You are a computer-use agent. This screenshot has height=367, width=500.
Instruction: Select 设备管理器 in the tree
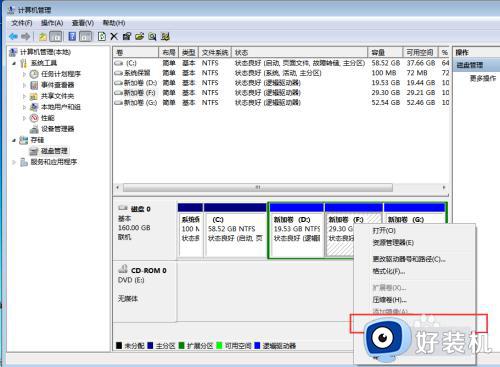(57, 129)
